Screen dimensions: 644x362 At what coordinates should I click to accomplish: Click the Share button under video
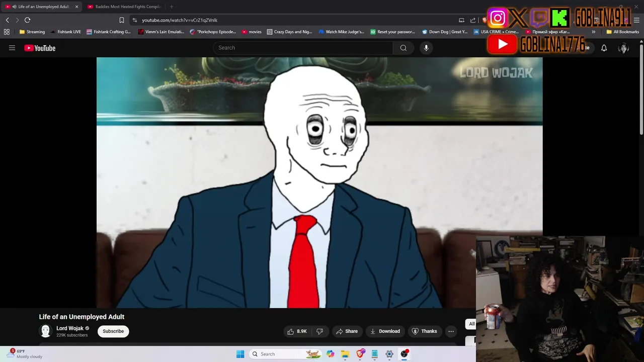[x=347, y=331]
